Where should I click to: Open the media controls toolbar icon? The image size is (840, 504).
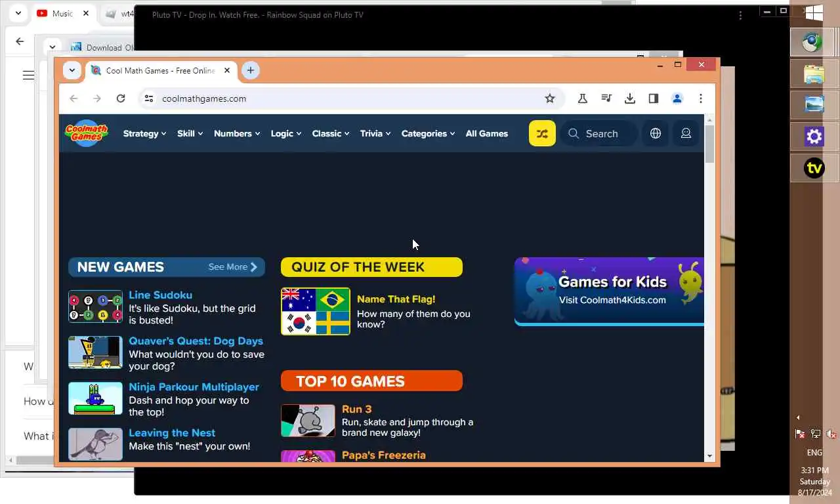pyautogui.click(x=606, y=98)
